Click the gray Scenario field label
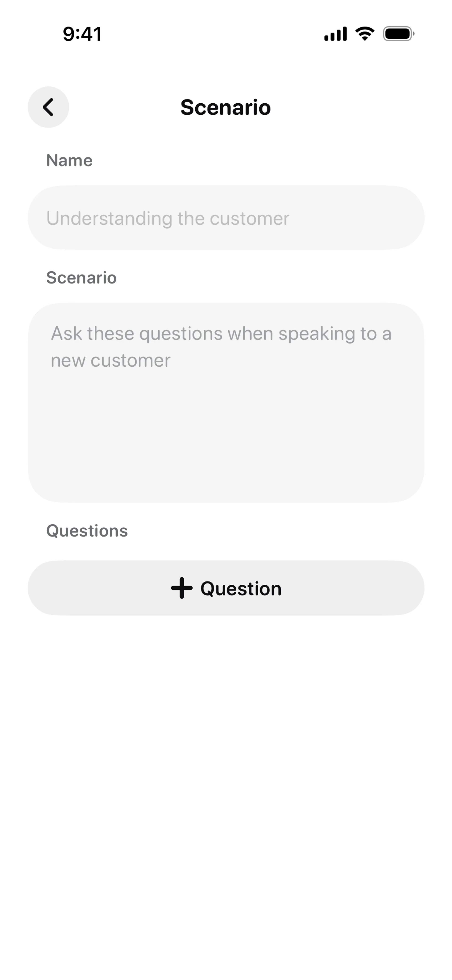This screenshot has width=452, height=980. point(81,278)
